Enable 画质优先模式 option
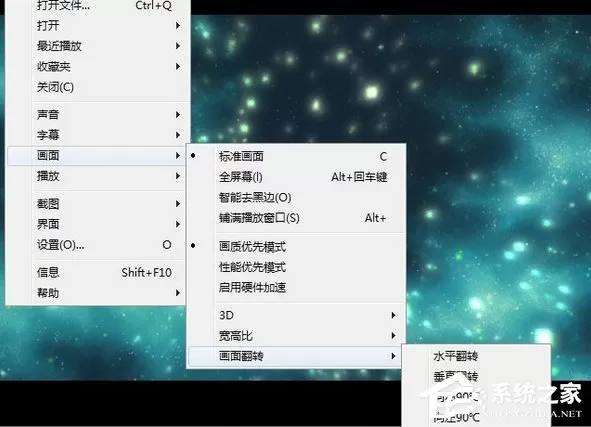Viewport: 591px width, 427px height. tap(296, 246)
